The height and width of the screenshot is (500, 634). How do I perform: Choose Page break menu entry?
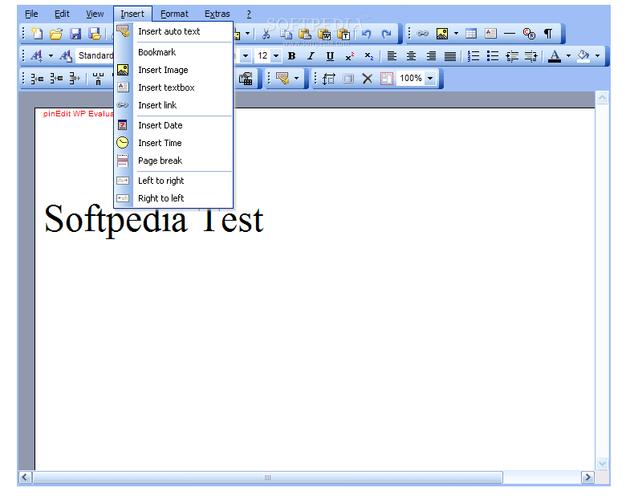173,160
